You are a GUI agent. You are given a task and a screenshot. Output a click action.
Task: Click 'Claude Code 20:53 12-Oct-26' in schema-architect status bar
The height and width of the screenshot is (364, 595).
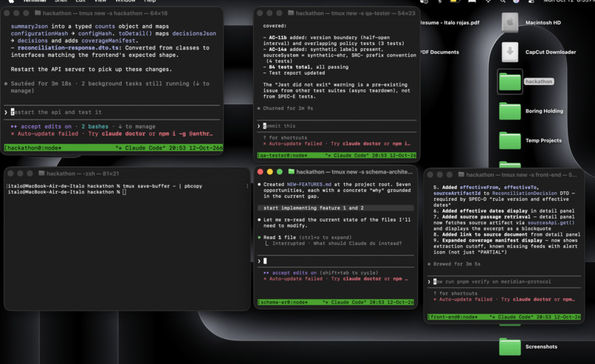coord(368,302)
